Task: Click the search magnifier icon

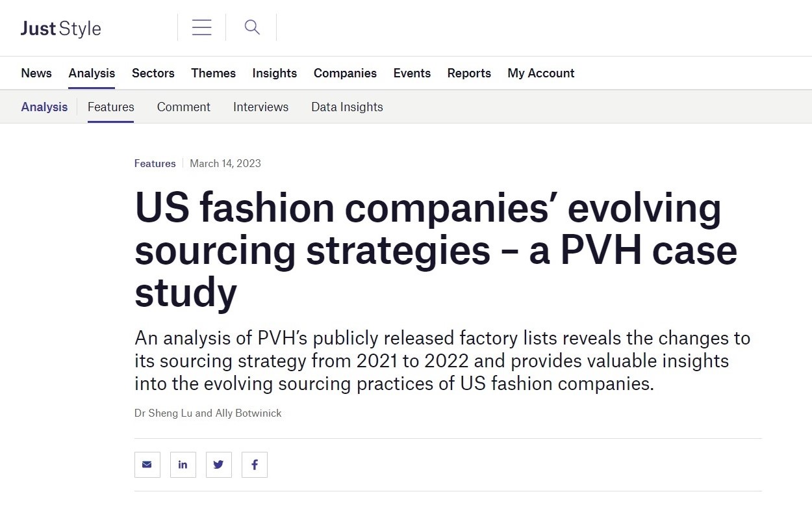Action: click(x=252, y=27)
